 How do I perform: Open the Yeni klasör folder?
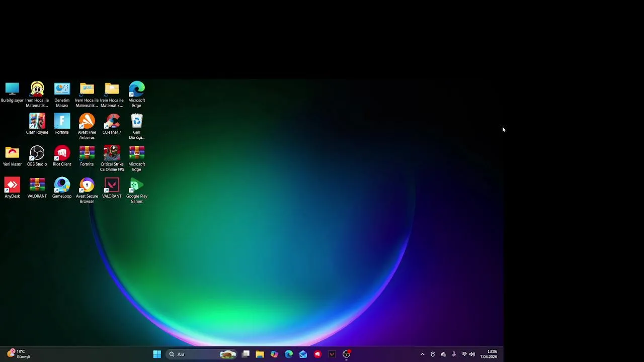[x=12, y=156]
